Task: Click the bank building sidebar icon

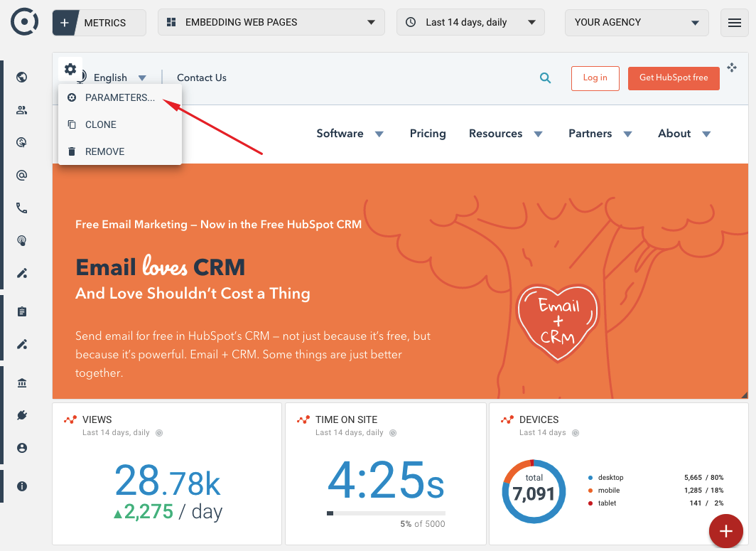Action: pyautogui.click(x=22, y=383)
